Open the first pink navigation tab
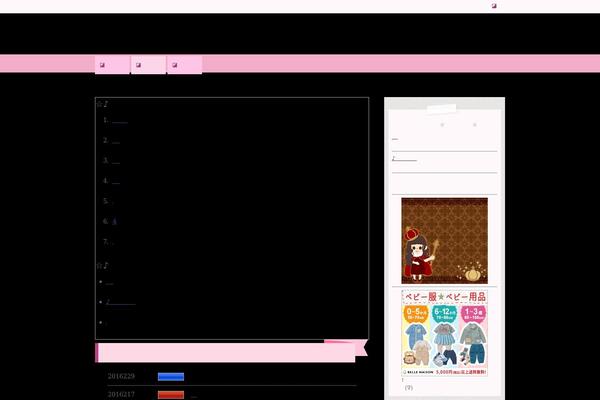 112,65
